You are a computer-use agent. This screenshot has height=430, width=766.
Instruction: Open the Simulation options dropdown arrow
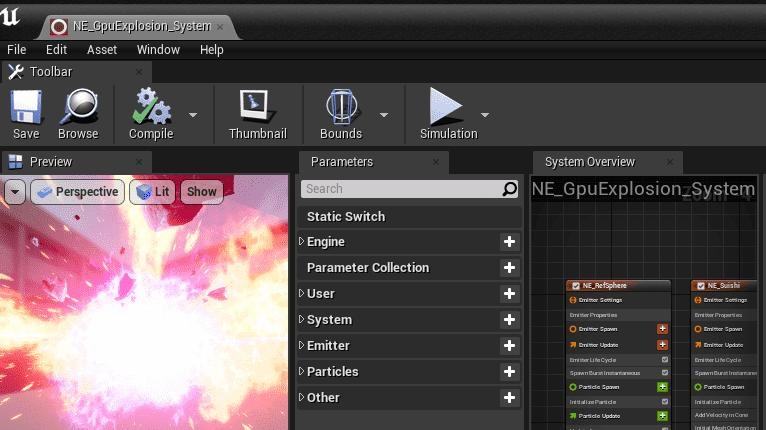pos(485,114)
